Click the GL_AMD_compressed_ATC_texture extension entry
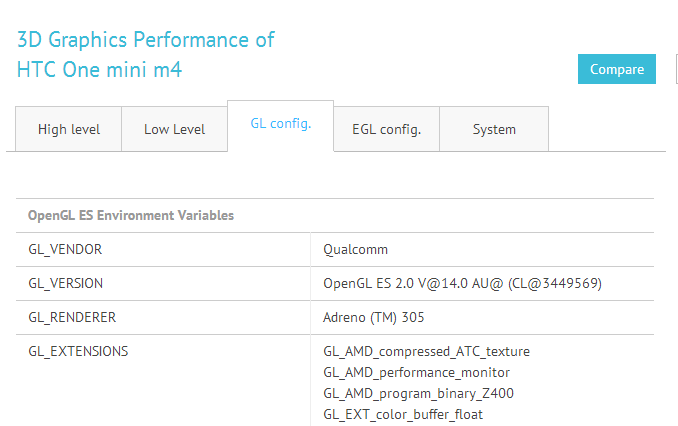Image resolution: width=678 pixels, height=426 pixels. 426,351
